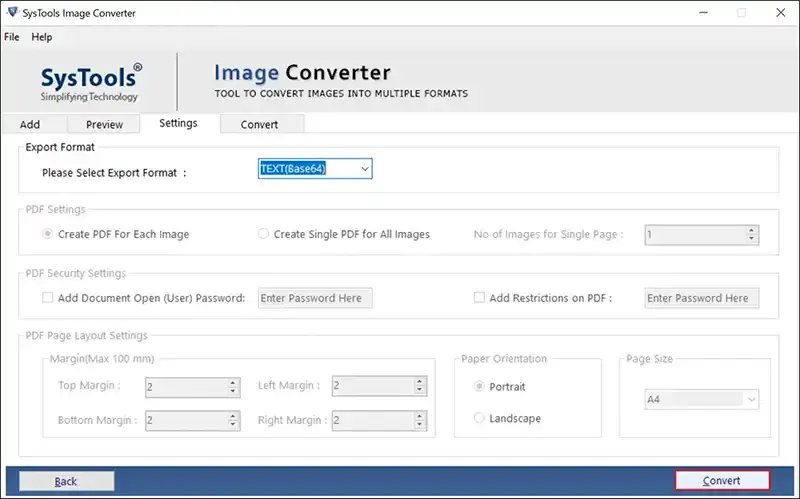Viewport: 800px width, 499px height.
Task: Click the Back button
Action: [x=66, y=481]
